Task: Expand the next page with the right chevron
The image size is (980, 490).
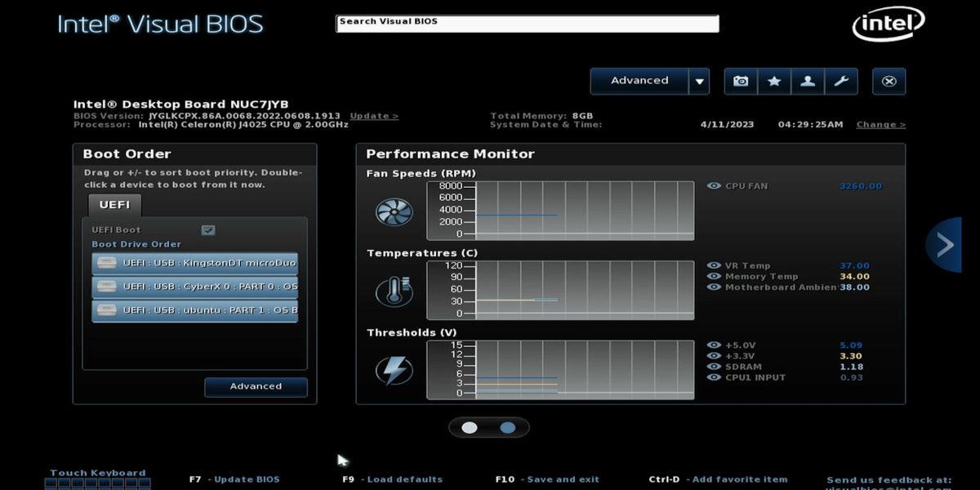Action: pos(944,243)
